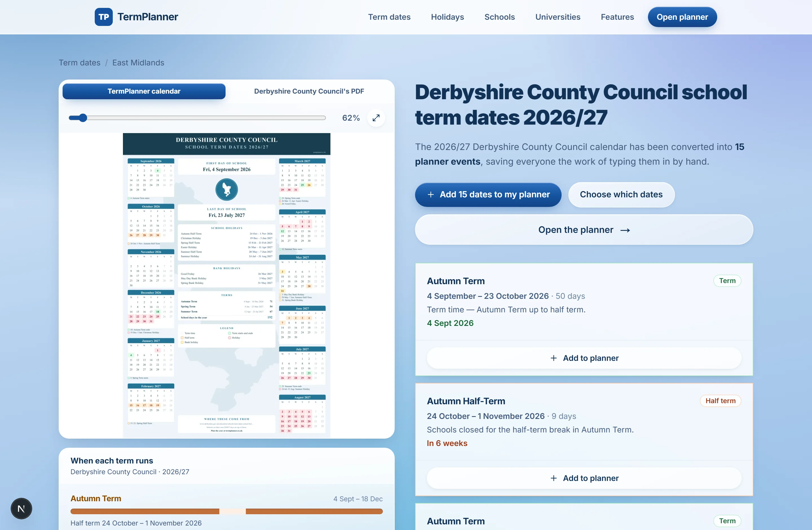Expand the calendar preview to fullscreen
812x530 pixels.
pos(376,118)
